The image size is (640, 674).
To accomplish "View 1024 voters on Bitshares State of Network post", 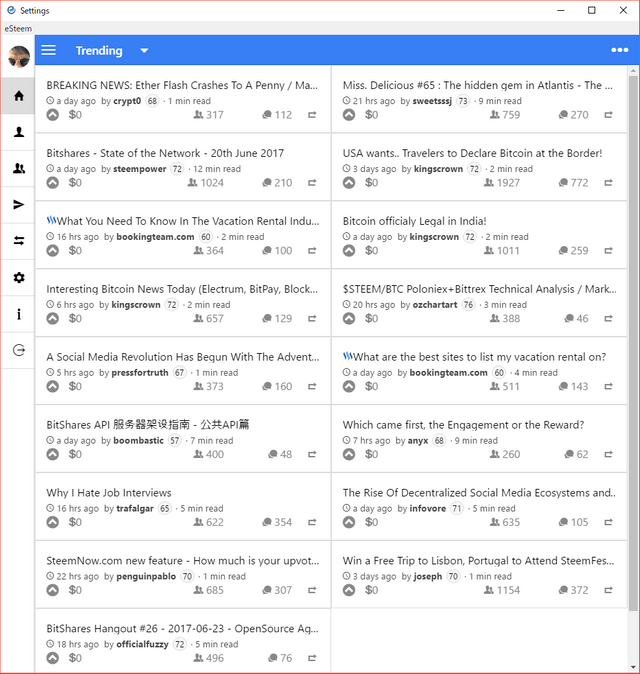I will coord(205,183).
